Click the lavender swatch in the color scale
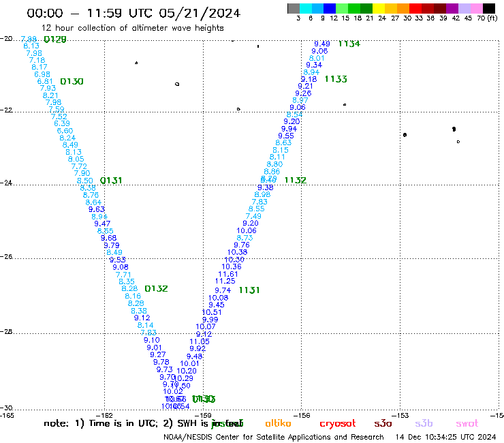504x443 pixels. pos(464,8)
